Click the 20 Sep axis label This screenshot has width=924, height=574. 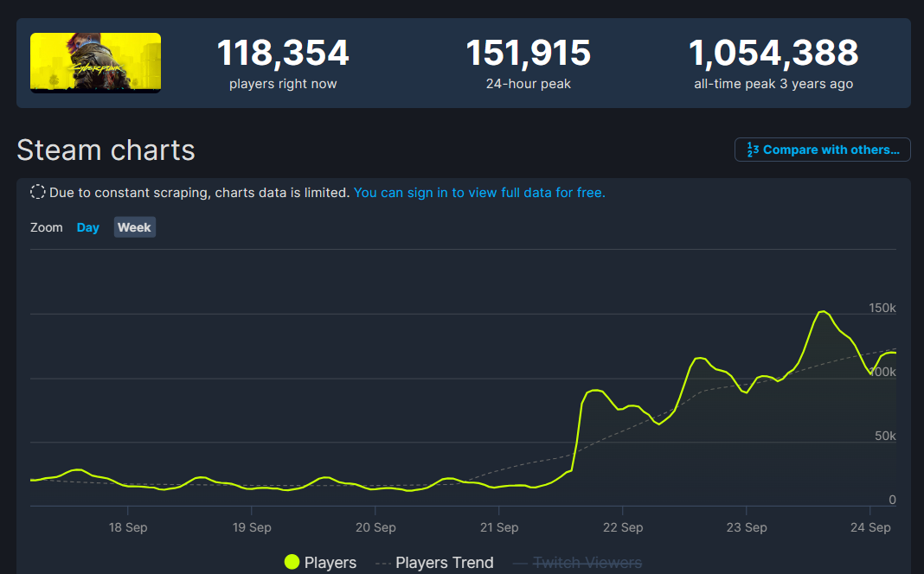pos(375,527)
